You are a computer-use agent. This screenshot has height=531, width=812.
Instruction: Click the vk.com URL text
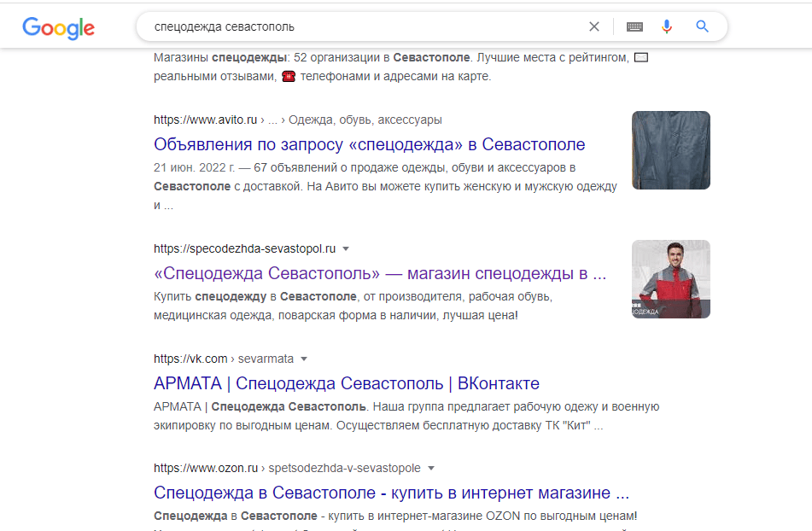pos(190,359)
